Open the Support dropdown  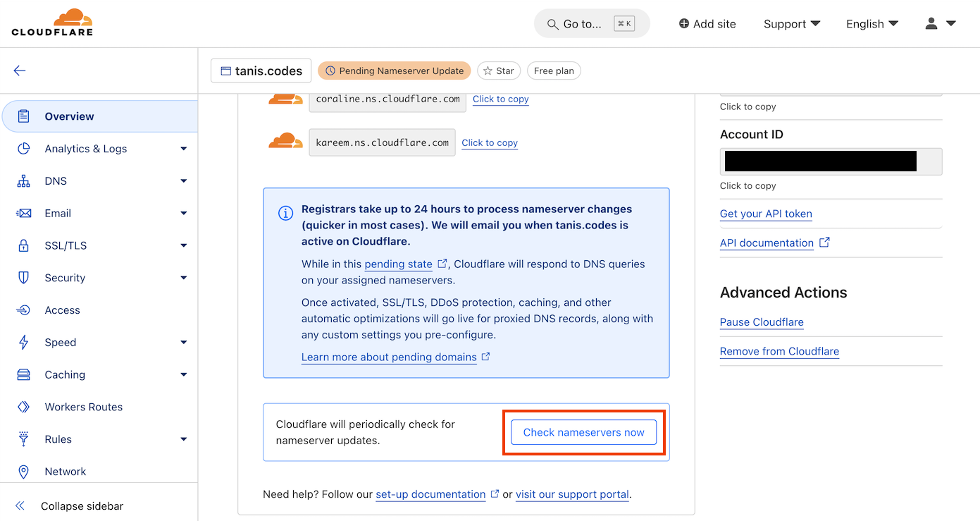tap(792, 24)
